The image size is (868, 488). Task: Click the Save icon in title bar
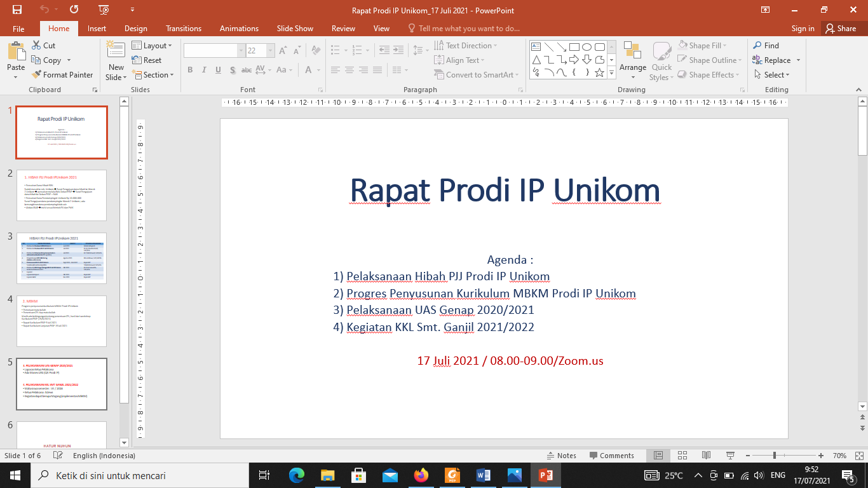coord(17,10)
